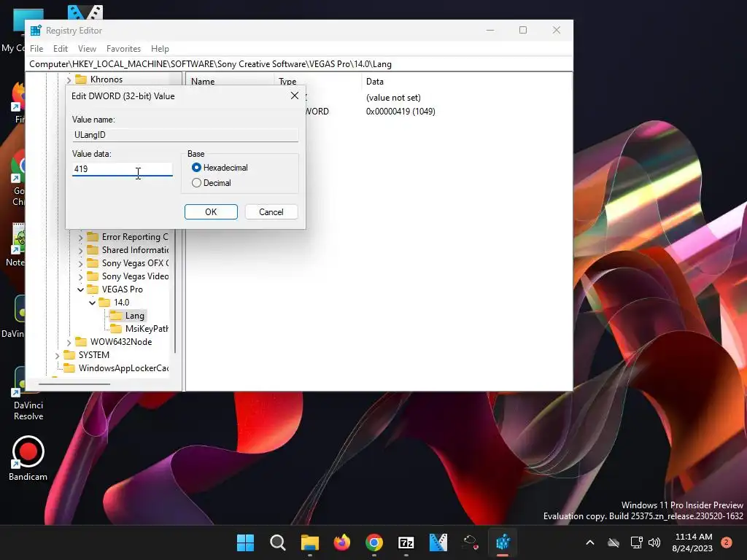Select the SYSTEM folder icon
The height and width of the screenshot is (560, 747).
[69, 355]
